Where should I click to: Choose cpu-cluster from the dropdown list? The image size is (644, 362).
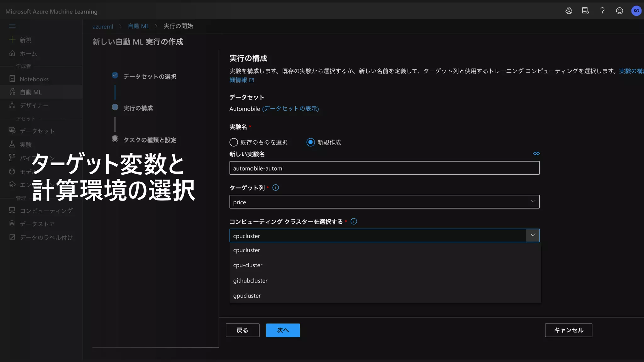click(x=385, y=265)
